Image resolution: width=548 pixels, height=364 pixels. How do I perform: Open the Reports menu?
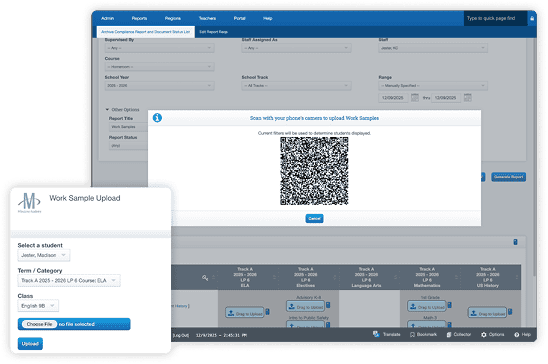point(139,18)
